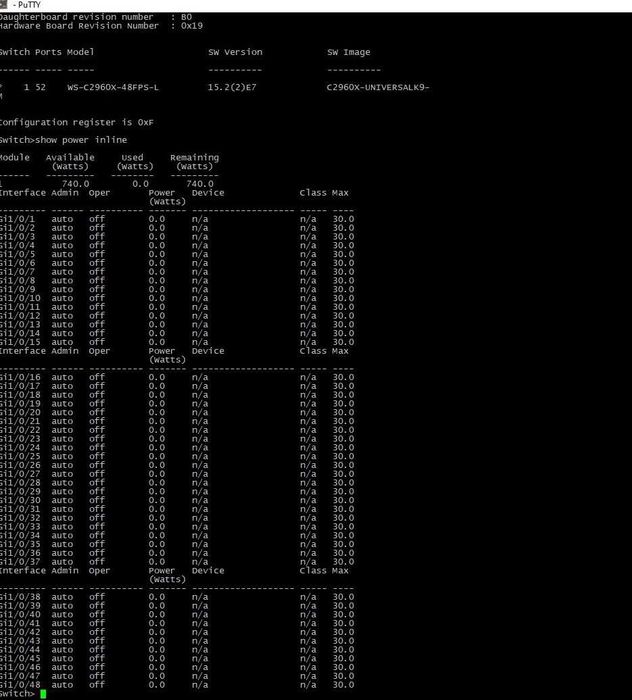The height and width of the screenshot is (700, 632).
Task: Click 'n/a' device value for Gi1/0/22
Action: tap(200, 430)
